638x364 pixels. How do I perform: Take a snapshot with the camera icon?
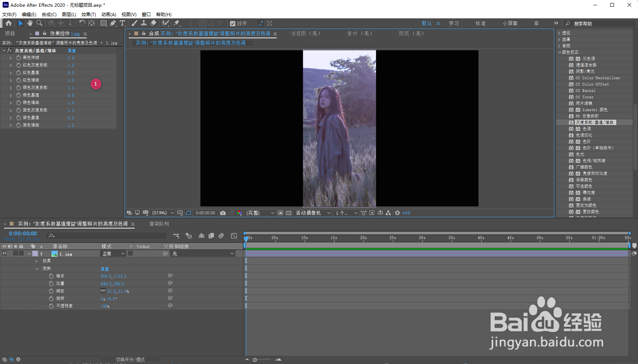[223, 213]
